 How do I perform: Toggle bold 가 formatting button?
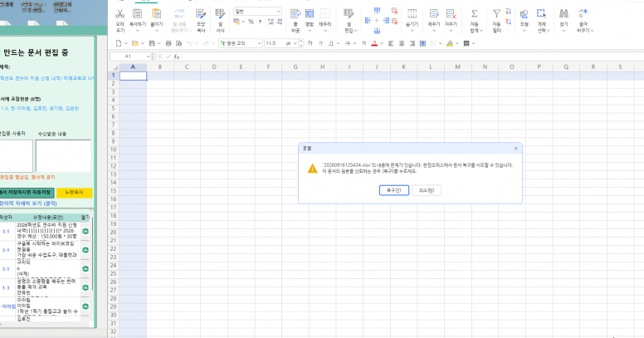point(310,43)
